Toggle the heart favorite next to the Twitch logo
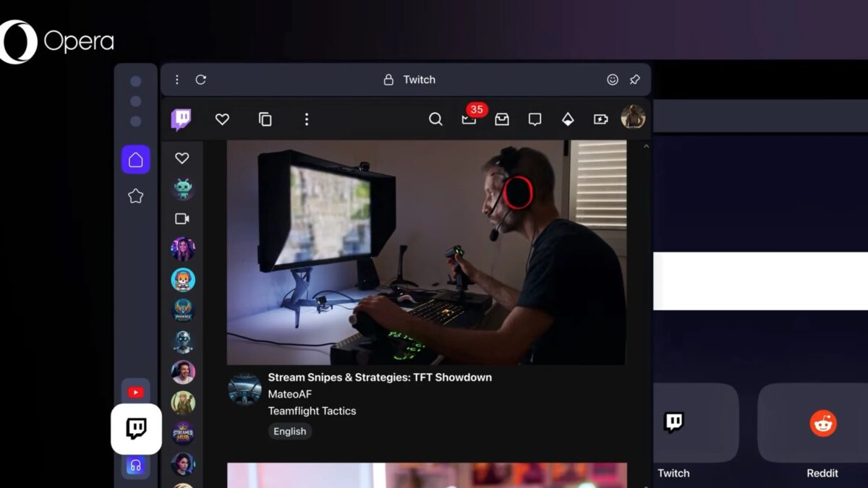 (x=222, y=119)
